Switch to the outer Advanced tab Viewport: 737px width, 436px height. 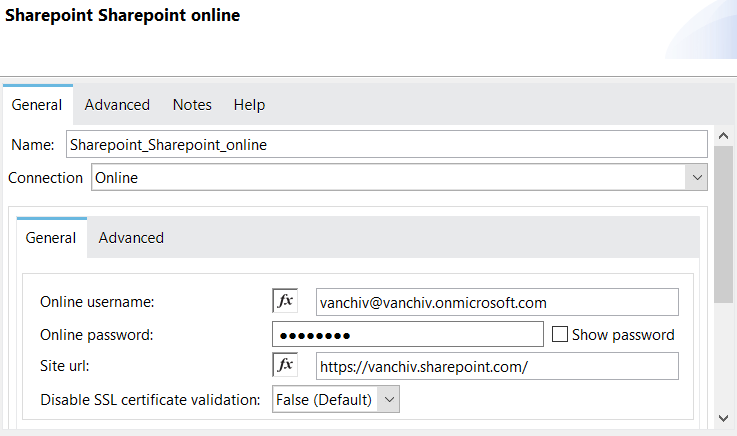pos(117,105)
